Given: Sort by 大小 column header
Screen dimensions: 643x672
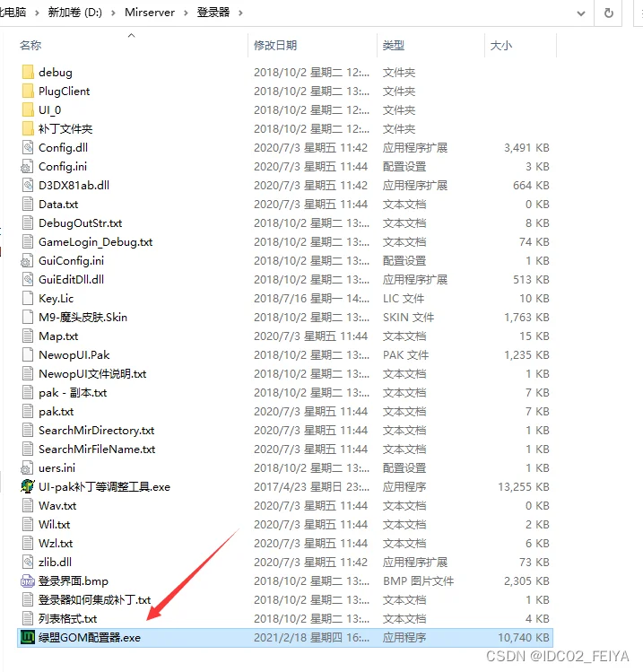Looking at the screenshot, I should [500, 45].
